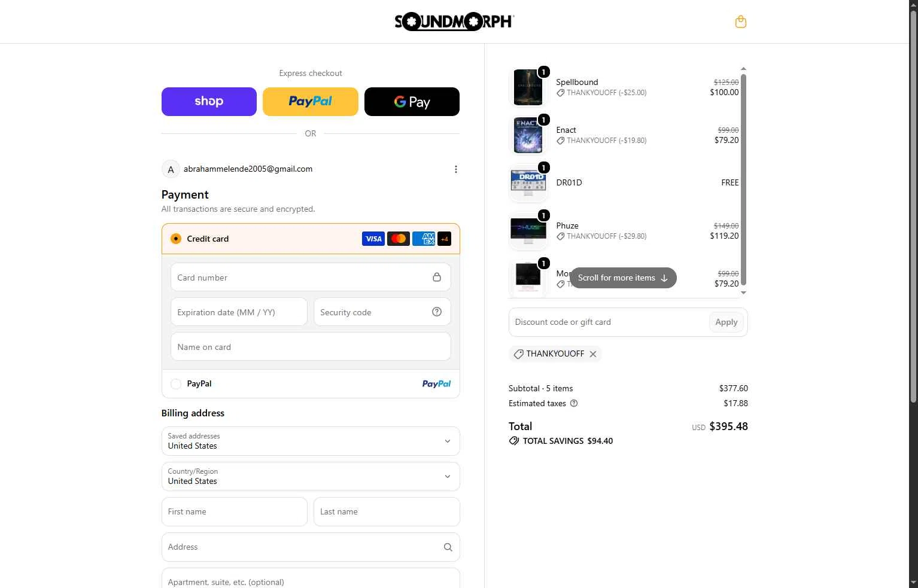
Task: Pay with Shop Pay express button
Action: pyautogui.click(x=209, y=102)
